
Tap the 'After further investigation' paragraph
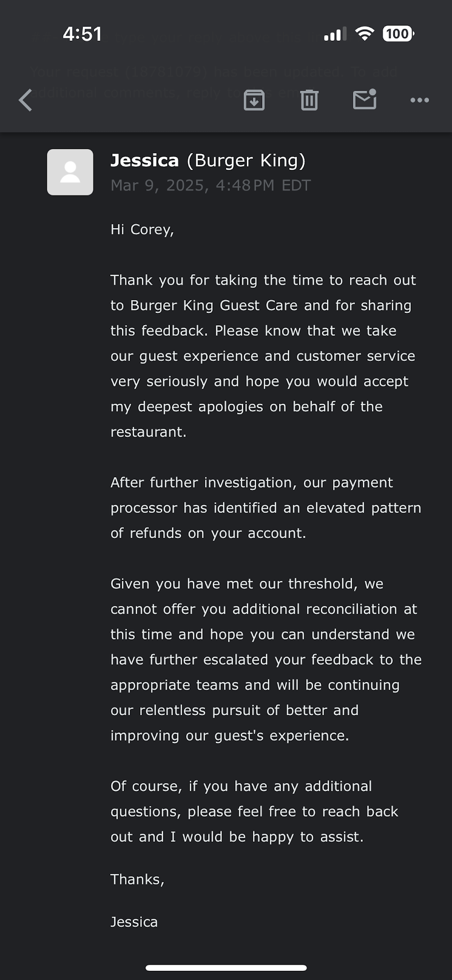(x=265, y=508)
